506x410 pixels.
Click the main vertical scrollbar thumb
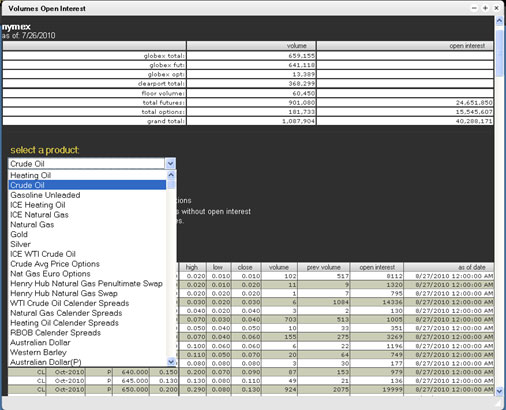tap(499, 53)
